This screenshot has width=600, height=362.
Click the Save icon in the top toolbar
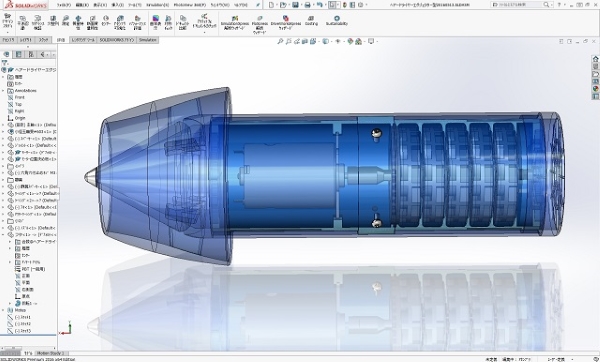point(295,5)
